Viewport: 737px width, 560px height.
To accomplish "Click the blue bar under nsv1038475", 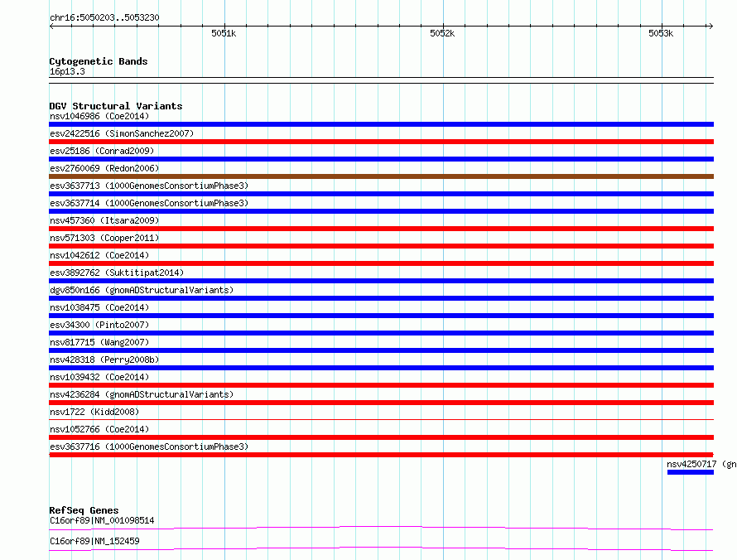I will tap(381, 316).
